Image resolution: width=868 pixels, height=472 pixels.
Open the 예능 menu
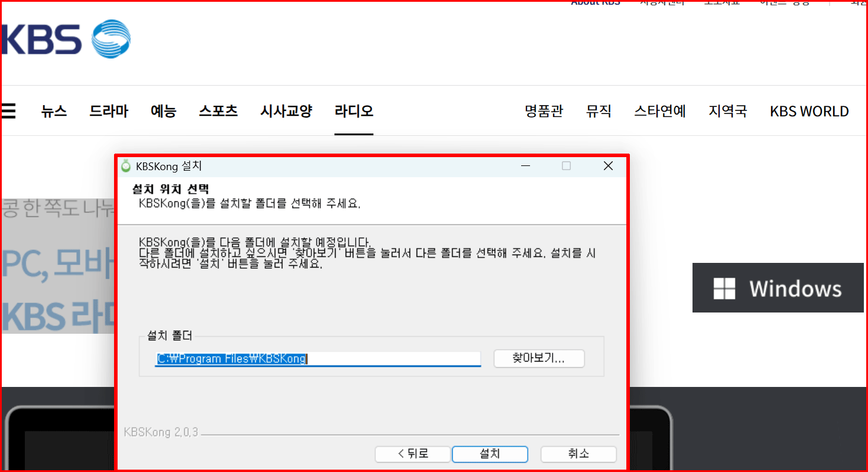coord(164,111)
